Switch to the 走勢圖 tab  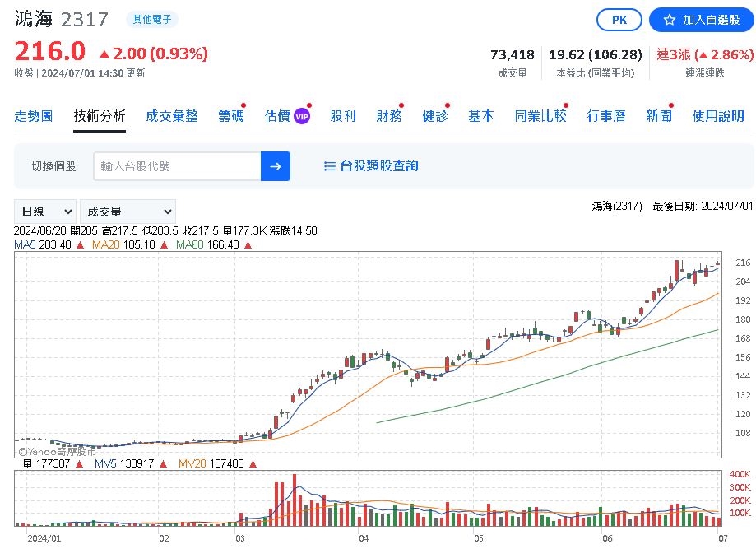click(34, 116)
